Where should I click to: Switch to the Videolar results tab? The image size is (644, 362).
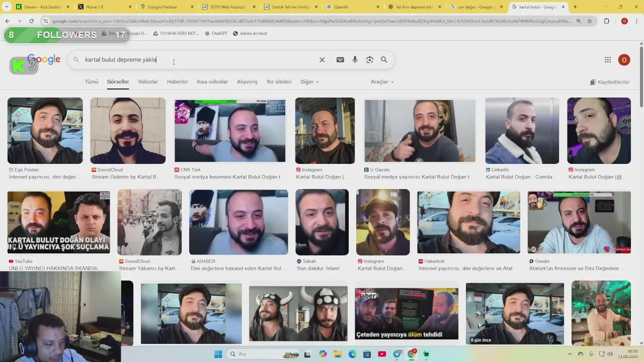pyautogui.click(x=148, y=81)
